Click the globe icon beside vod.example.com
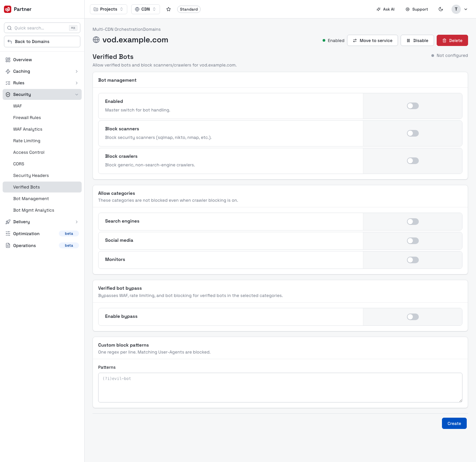Image resolution: width=476 pixels, height=462 pixels. pyautogui.click(x=96, y=40)
